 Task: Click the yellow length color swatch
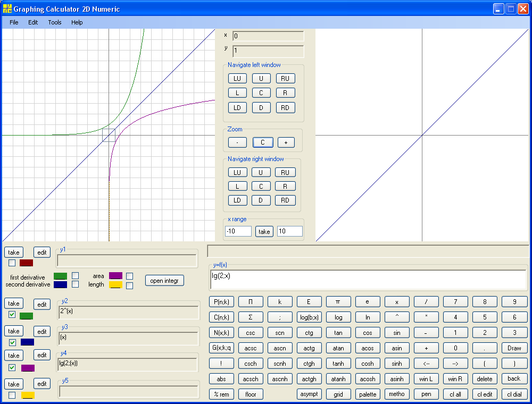tap(115, 285)
